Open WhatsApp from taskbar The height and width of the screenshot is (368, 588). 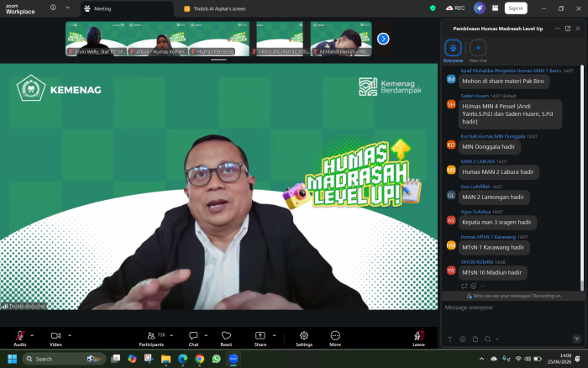click(x=217, y=359)
